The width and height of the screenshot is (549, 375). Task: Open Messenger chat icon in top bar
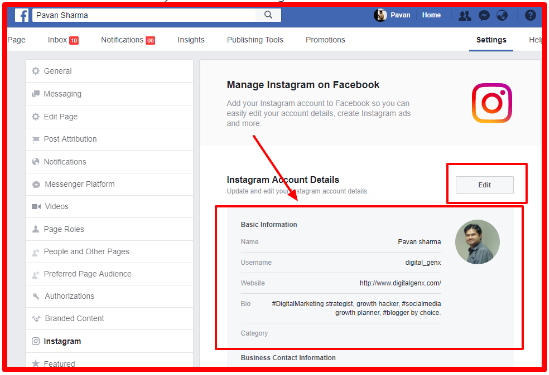(x=484, y=15)
